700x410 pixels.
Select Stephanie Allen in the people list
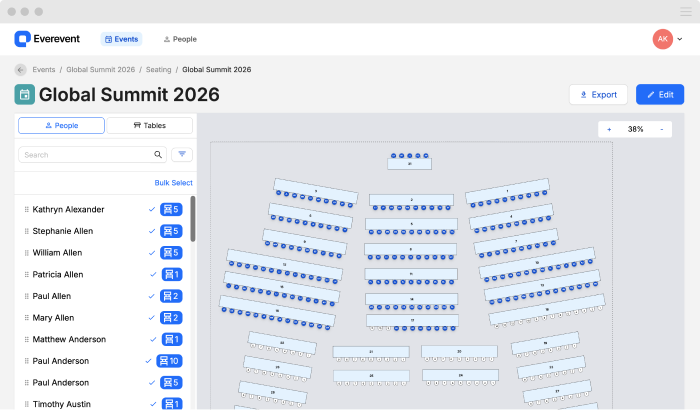(62, 231)
